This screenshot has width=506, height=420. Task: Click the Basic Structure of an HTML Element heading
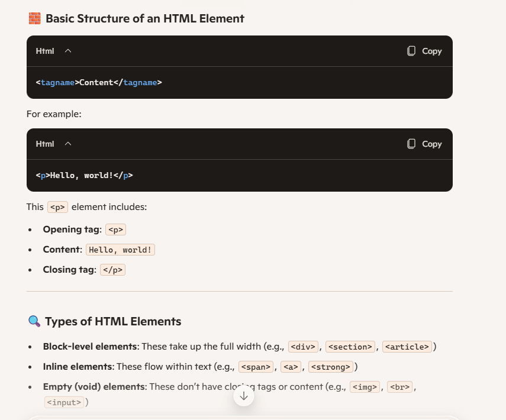pos(144,18)
